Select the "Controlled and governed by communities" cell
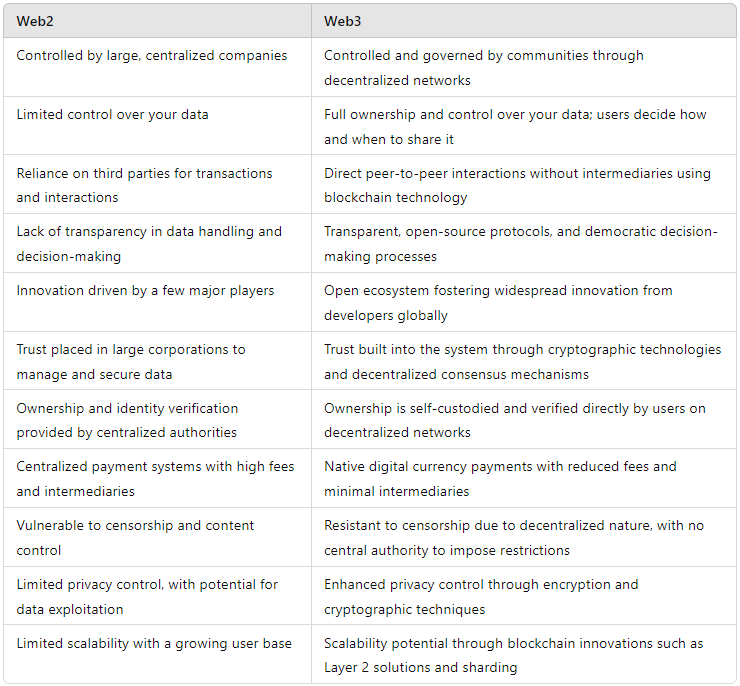The width and height of the screenshot is (740, 686). [x=484, y=68]
